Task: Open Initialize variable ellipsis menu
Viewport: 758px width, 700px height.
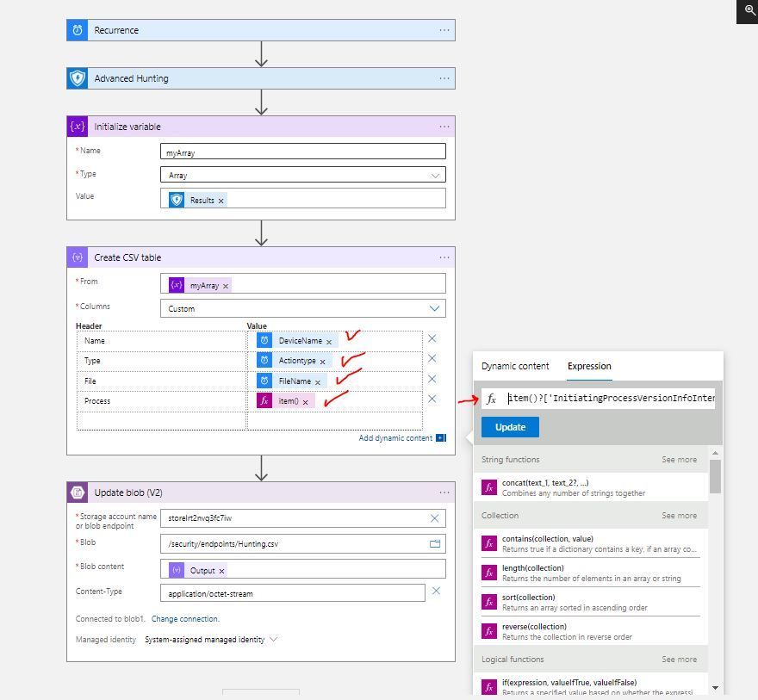Action: pos(444,127)
